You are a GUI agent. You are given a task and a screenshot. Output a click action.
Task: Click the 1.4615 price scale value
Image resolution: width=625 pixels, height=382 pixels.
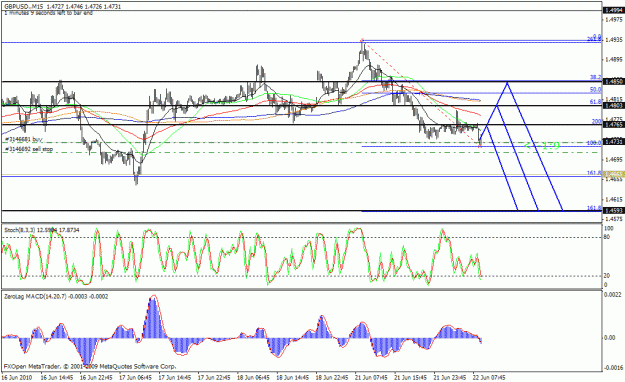coord(613,199)
